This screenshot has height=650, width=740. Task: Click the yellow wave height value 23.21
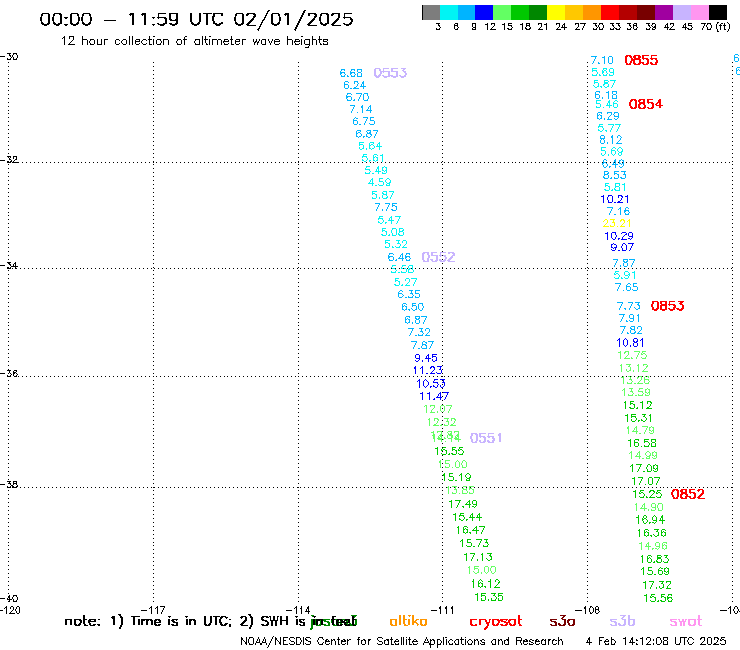(x=617, y=223)
